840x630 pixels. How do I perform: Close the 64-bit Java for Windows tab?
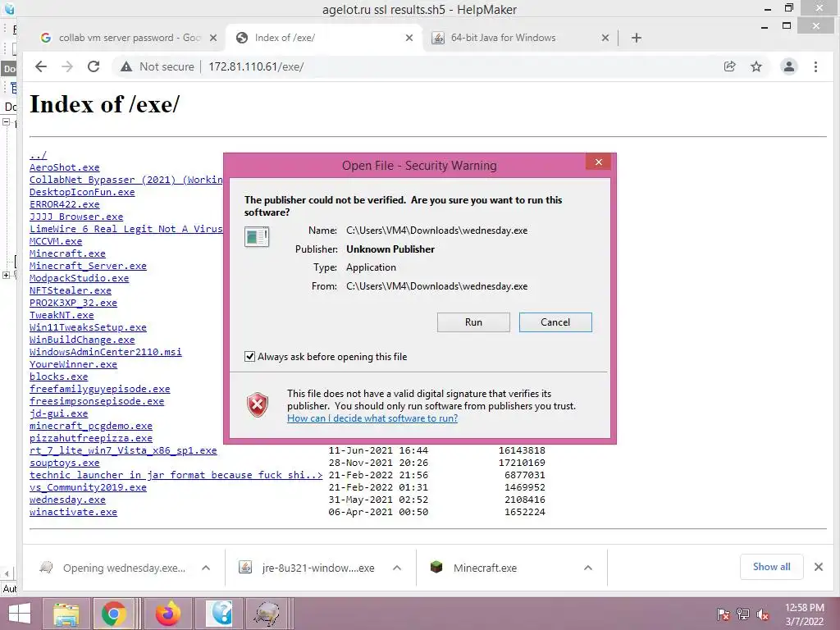(605, 38)
